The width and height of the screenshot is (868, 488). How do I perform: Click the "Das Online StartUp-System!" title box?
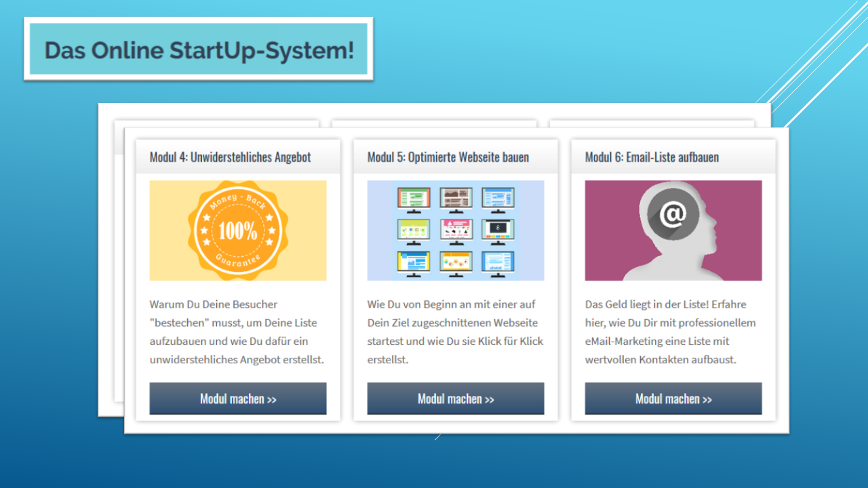[x=199, y=49]
